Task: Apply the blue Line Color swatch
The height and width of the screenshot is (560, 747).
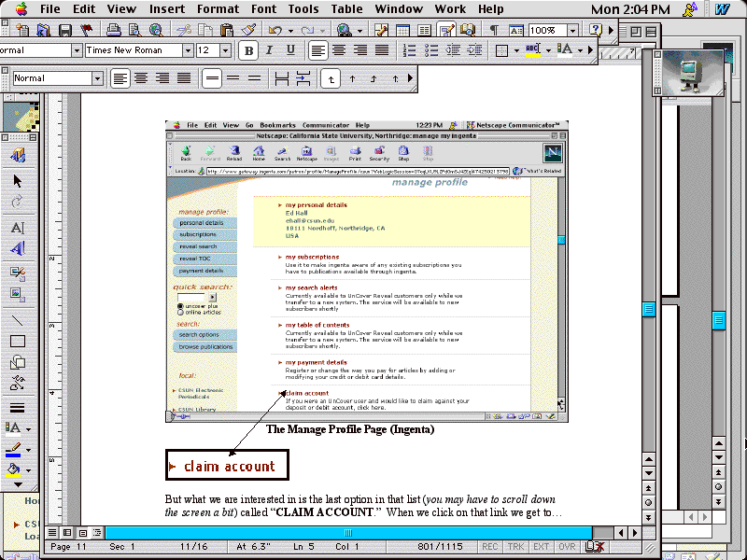Action: tap(13, 450)
